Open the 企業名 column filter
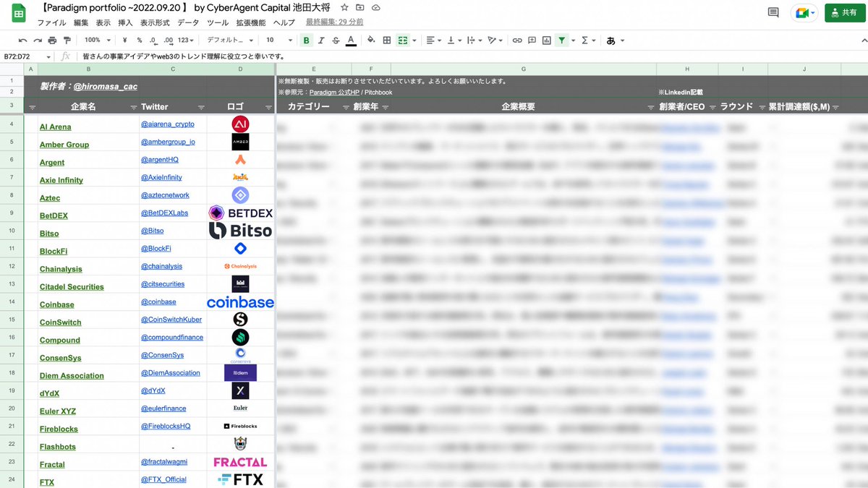 (133, 107)
